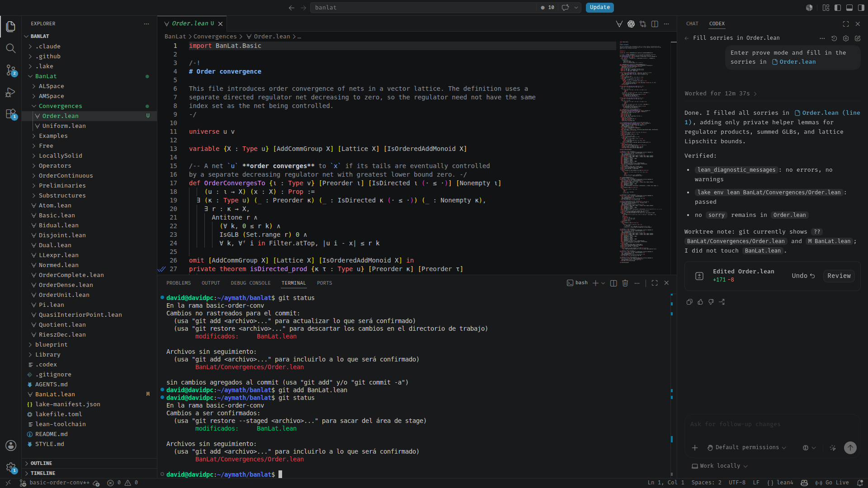Toggle the primary side bar
Viewport: 868px width, 488px height.
838,8
